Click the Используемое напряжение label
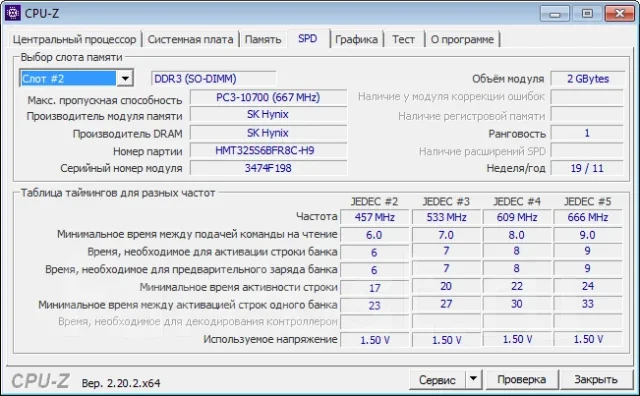Screen dimensions: 640x396 click(x=270, y=339)
